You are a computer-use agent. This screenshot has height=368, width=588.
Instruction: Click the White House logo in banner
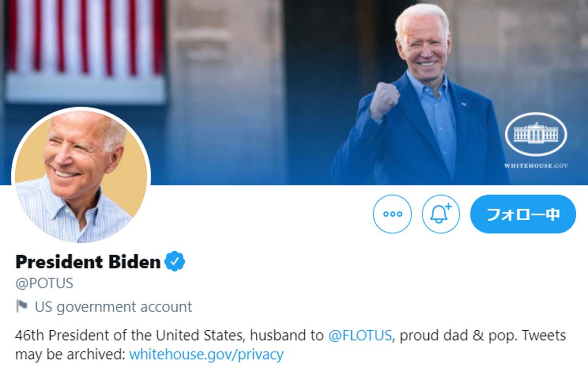click(536, 133)
